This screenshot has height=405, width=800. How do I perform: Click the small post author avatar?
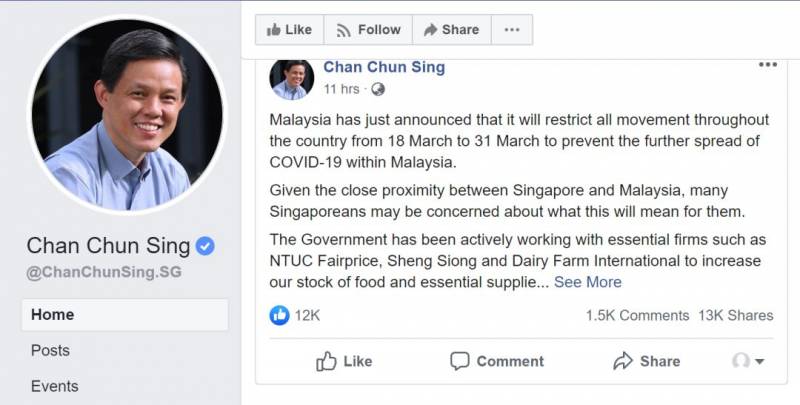[291, 78]
